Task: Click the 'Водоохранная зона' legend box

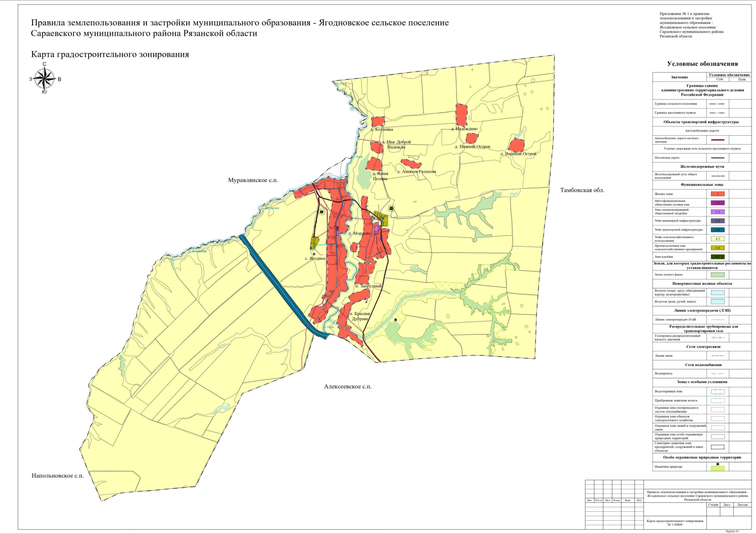Action: (x=717, y=392)
